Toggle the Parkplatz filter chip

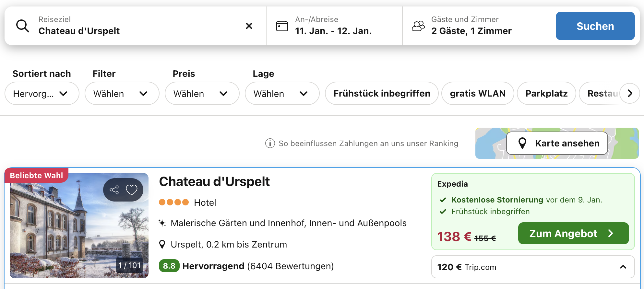tap(546, 94)
